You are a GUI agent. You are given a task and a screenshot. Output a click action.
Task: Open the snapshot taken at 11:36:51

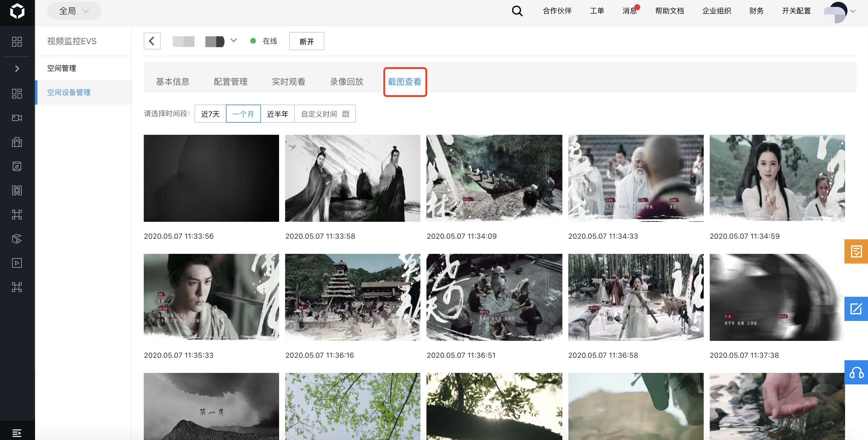pyautogui.click(x=494, y=297)
